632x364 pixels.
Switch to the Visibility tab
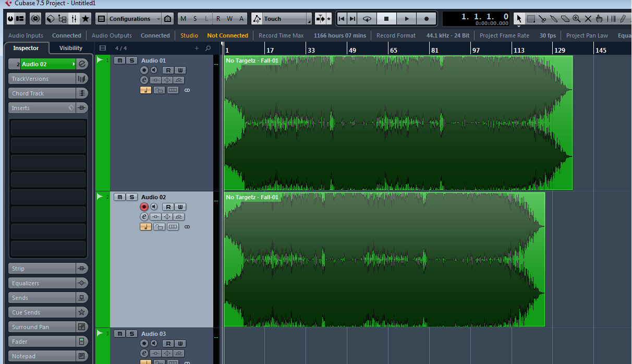pos(71,48)
